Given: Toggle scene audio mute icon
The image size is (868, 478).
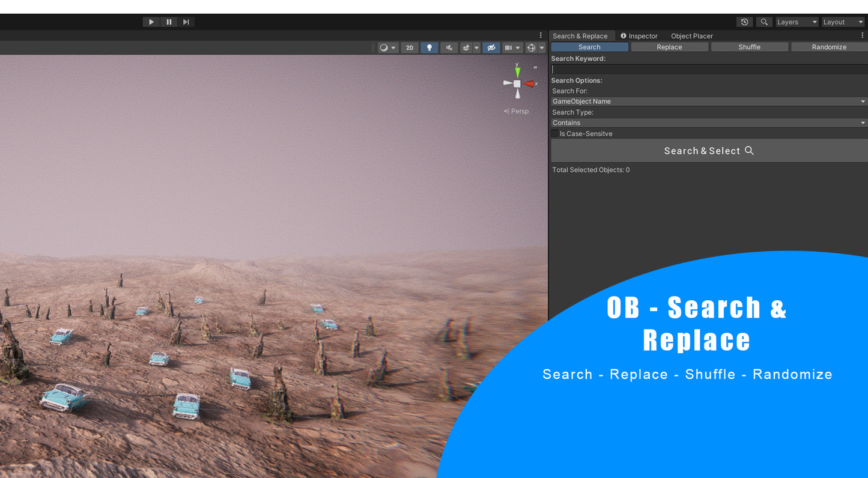Looking at the screenshot, I should click(449, 48).
